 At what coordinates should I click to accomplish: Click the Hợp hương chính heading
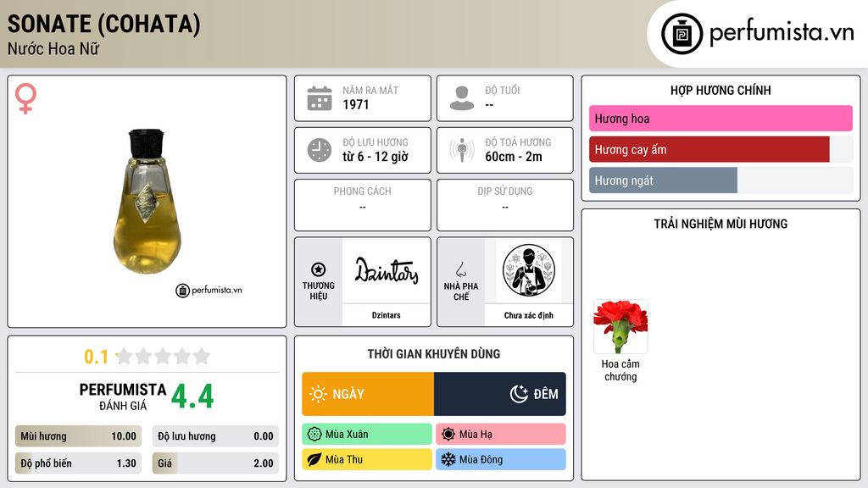(721, 90)
